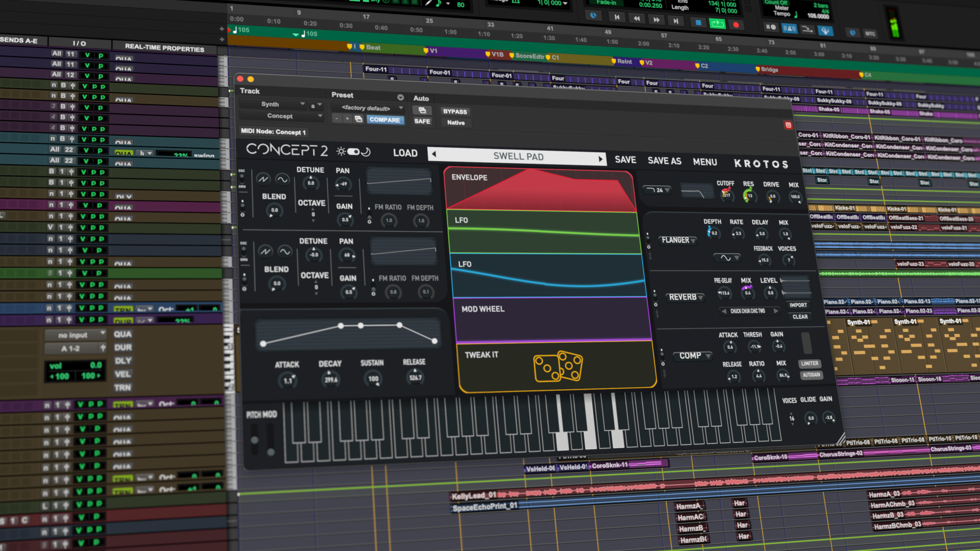Screen dimensions: 980x551
Task: Click the SAVE AS button
Action: click(664, 161)
